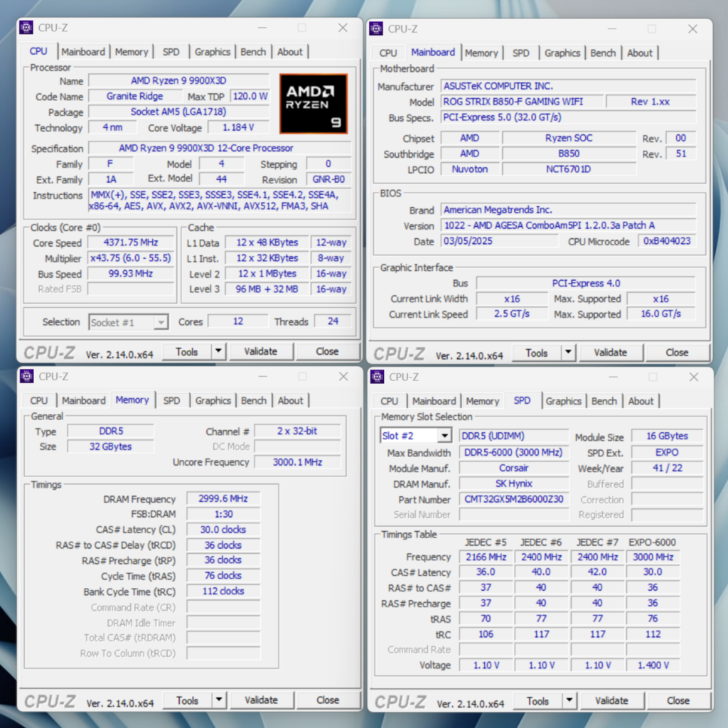Open the About tab in the bottom-left Memory window
Viewport: 728px width, 728px height.
[290, 401]
